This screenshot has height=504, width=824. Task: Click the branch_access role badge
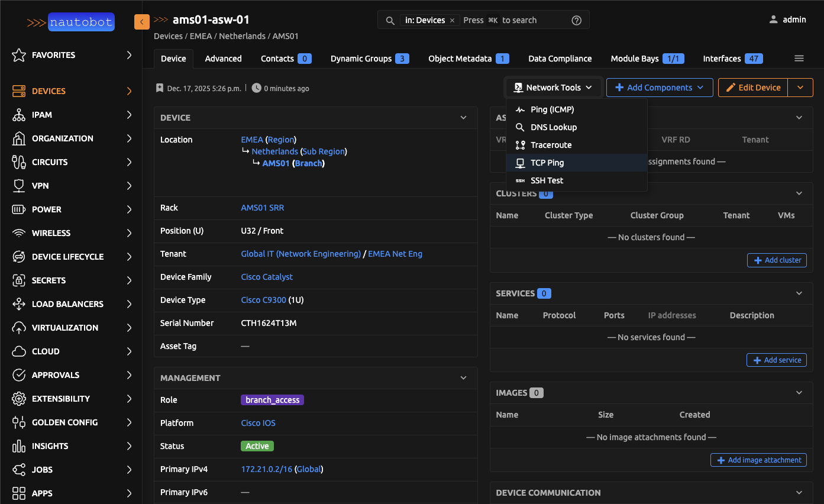pyautogui.click(x=272, y=400)
